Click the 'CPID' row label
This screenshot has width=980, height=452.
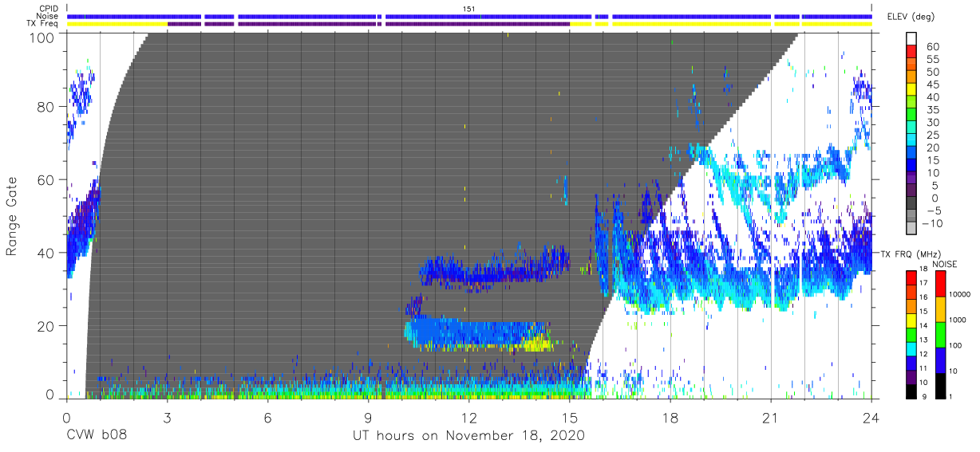(x=49, y=9)
